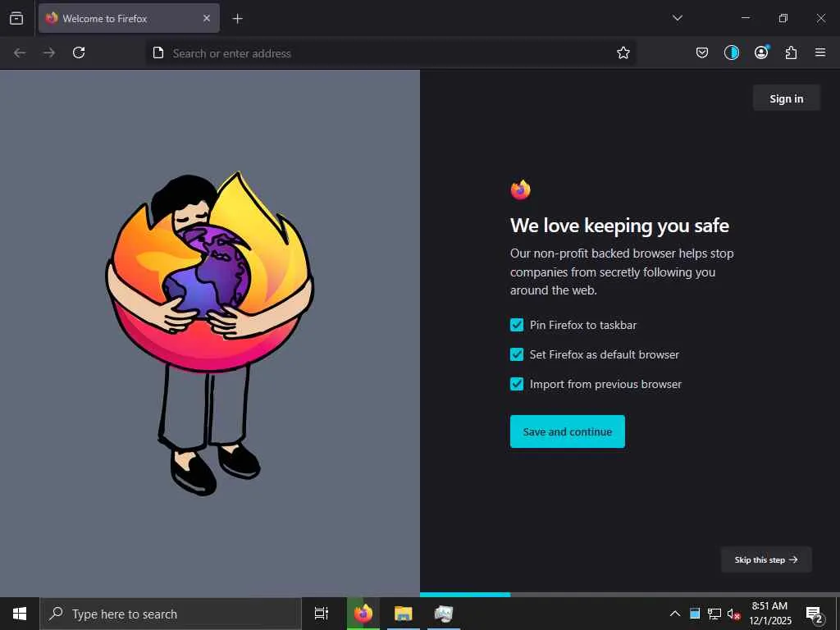Click the Firefox logo above heading
Viewport: 840px width, 630px height.
520,189
